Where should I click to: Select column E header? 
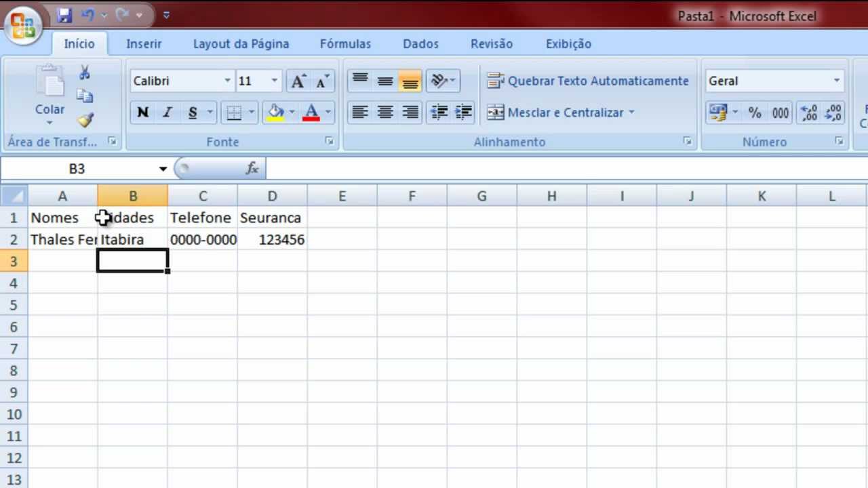click(342, 196)
